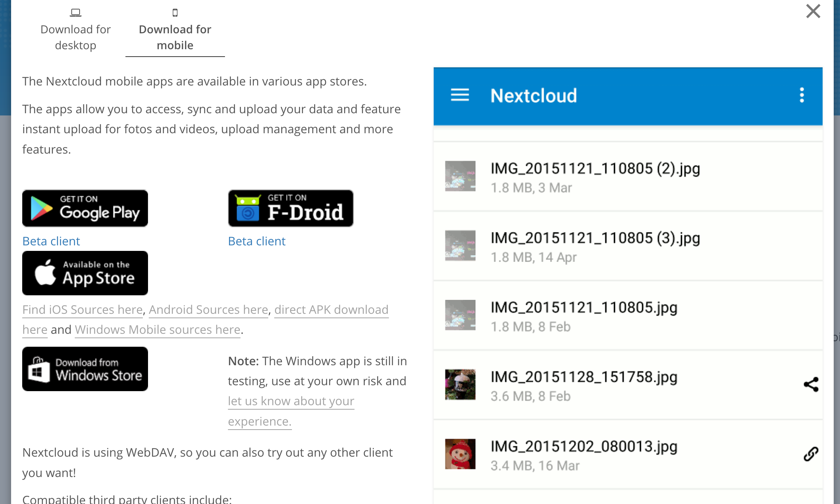Open the three-dot overflow menu in Nextcloud toolbar
This screenshot has height=504, width=840.
pyautogui.click(x=802, y=95)
